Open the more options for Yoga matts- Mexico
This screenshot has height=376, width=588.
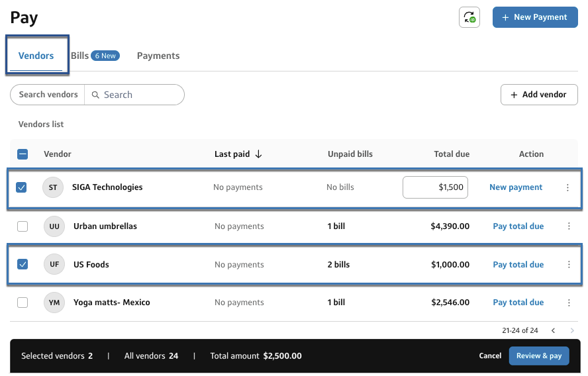569,303
